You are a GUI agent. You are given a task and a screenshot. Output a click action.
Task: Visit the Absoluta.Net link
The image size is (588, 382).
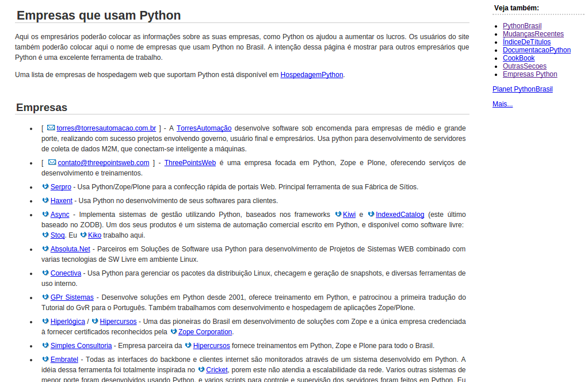click(70, 249)
